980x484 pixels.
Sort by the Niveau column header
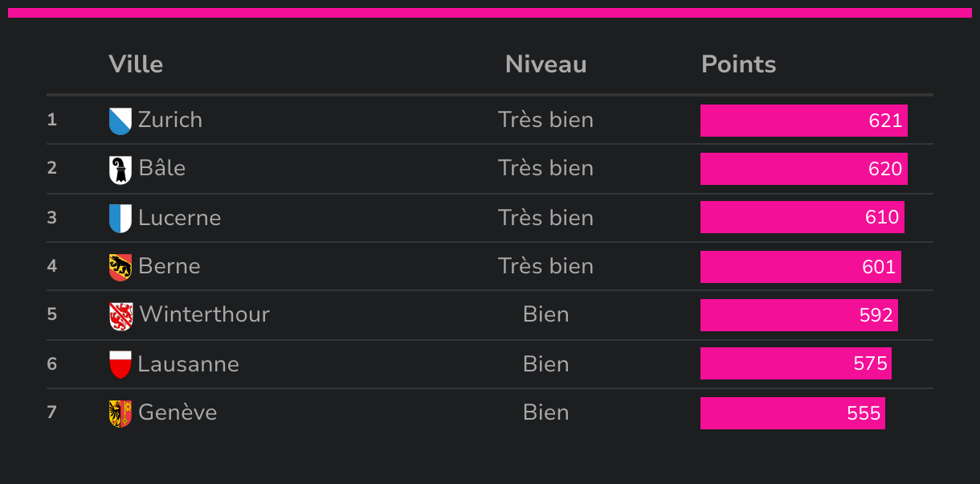point(545,64)
